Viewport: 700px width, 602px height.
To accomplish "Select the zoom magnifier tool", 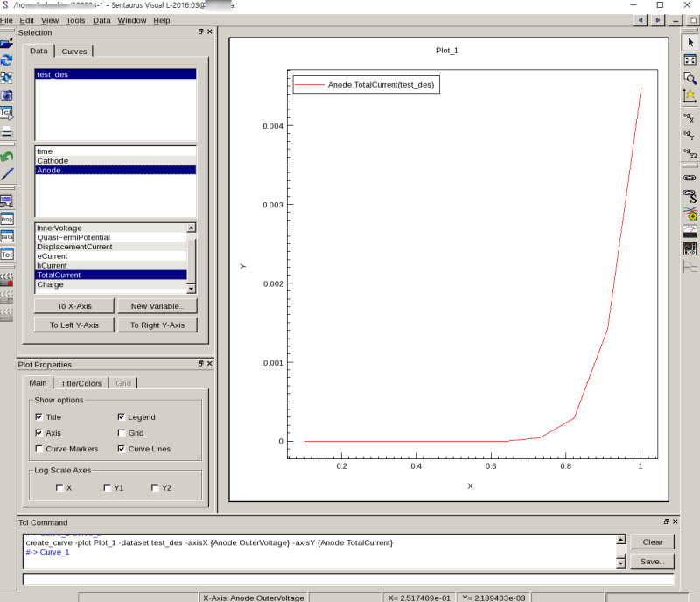I will coord(689,77).
